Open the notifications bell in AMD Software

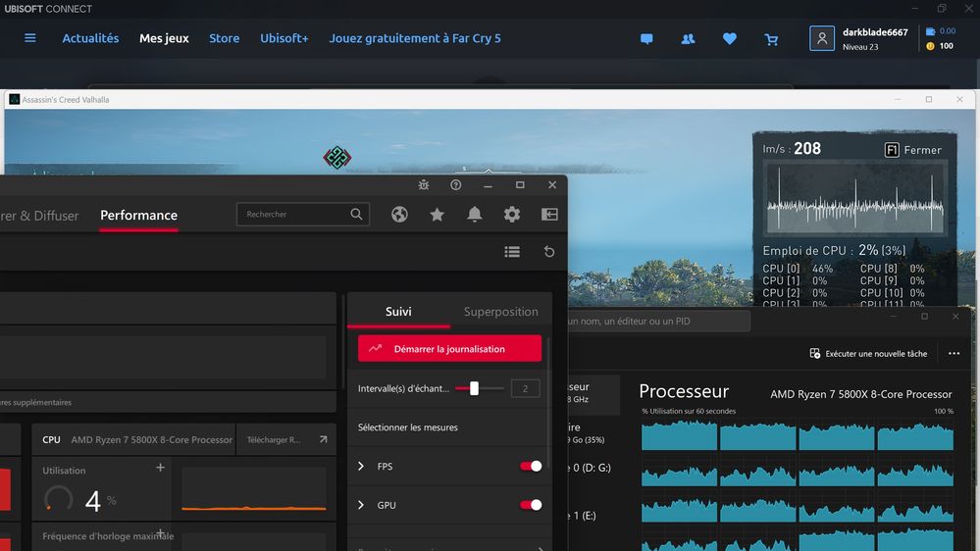pos(475,215)
